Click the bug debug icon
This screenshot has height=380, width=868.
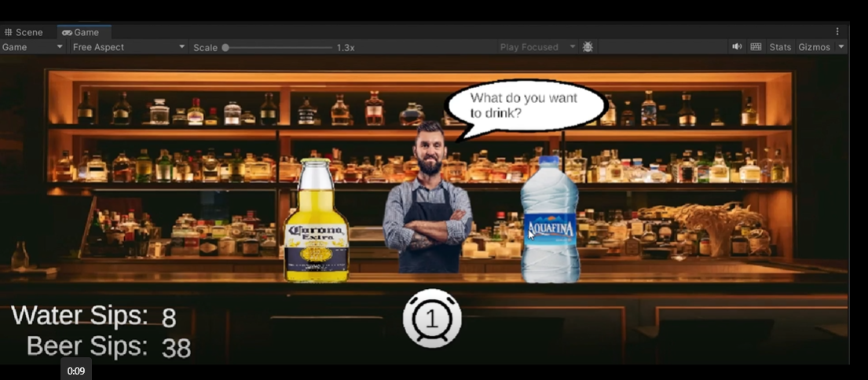tap(588, 47)
